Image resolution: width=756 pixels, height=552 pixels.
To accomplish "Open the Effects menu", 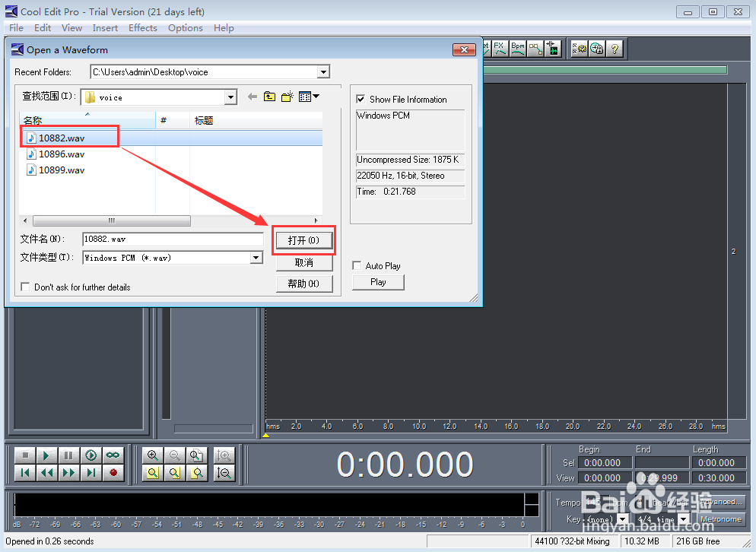I will pos(143,28).
